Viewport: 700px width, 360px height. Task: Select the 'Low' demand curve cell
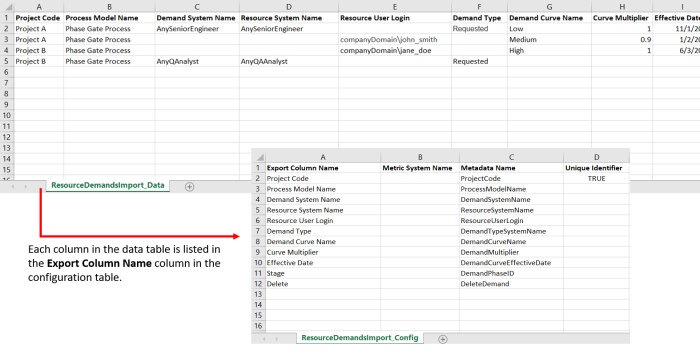pos(550,29)
